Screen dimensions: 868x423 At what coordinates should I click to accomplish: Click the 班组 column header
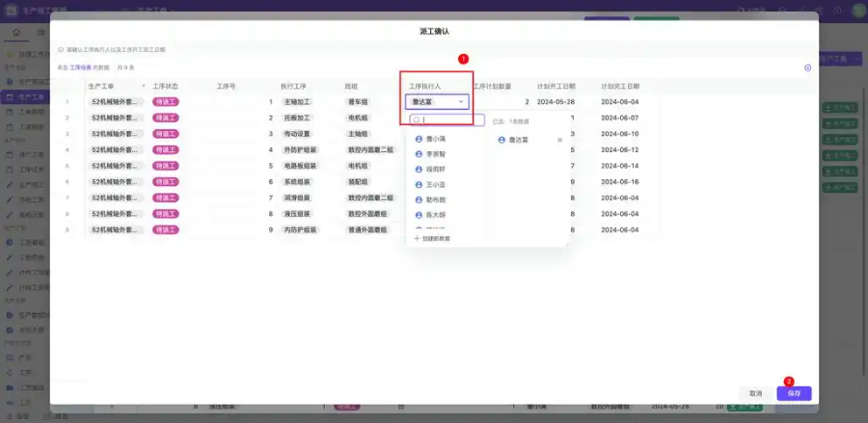pyautogui.click(x=351, y=87)
